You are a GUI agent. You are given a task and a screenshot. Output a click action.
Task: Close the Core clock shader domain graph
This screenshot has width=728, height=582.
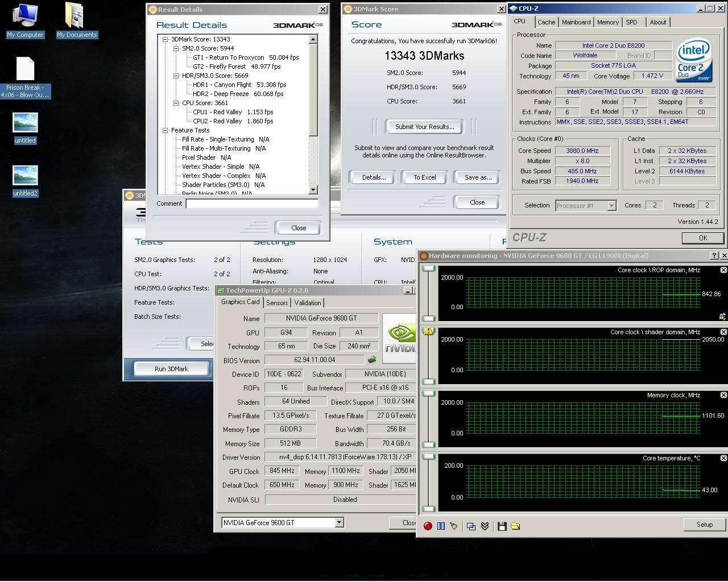[x=723, y=332]
